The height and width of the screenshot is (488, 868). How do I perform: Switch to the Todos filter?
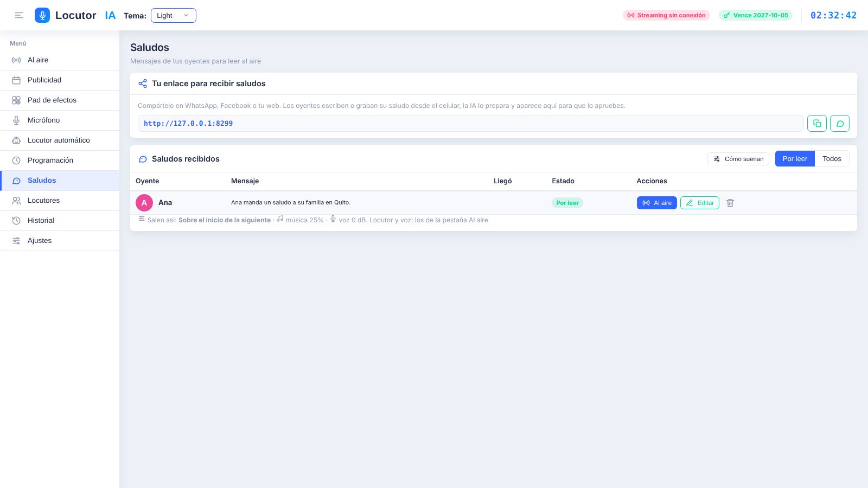click(832, 159)
